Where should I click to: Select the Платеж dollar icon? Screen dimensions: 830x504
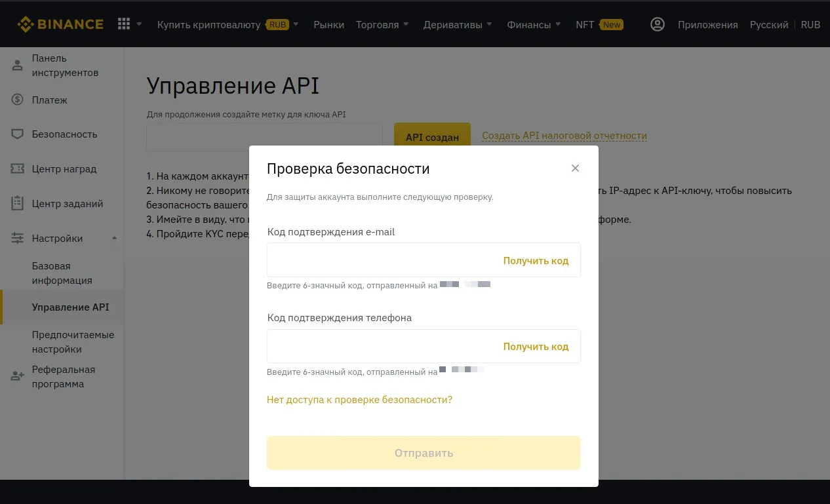pyautogui.click(x=16, y=100)
